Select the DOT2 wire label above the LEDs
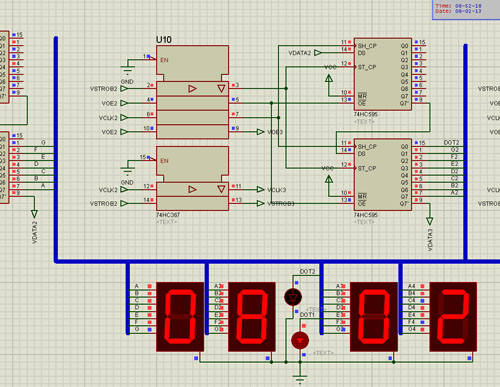The height and width of the screenshot is (387, 500). click(307, 272)
